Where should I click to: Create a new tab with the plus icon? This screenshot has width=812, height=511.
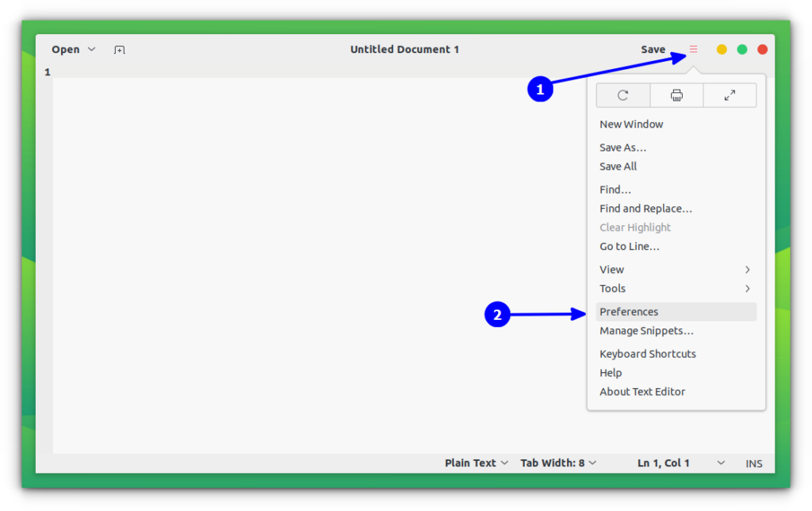pyautogui.click(x=119, y=50)
